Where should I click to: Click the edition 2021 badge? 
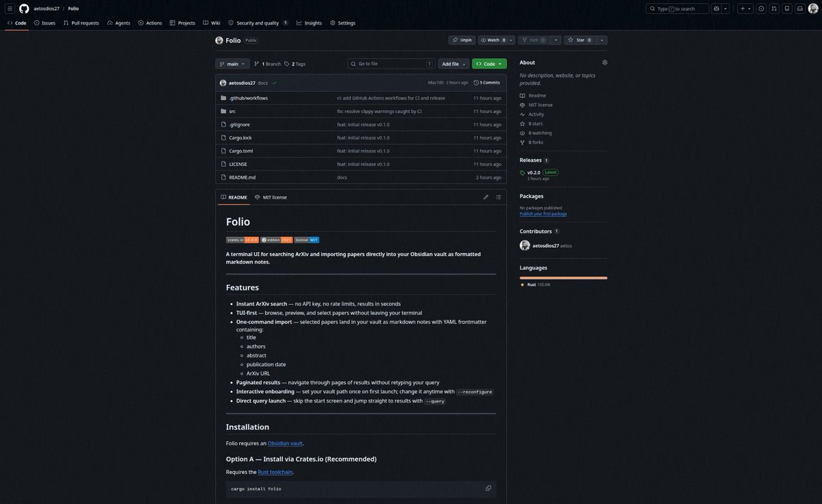point(277,240)
